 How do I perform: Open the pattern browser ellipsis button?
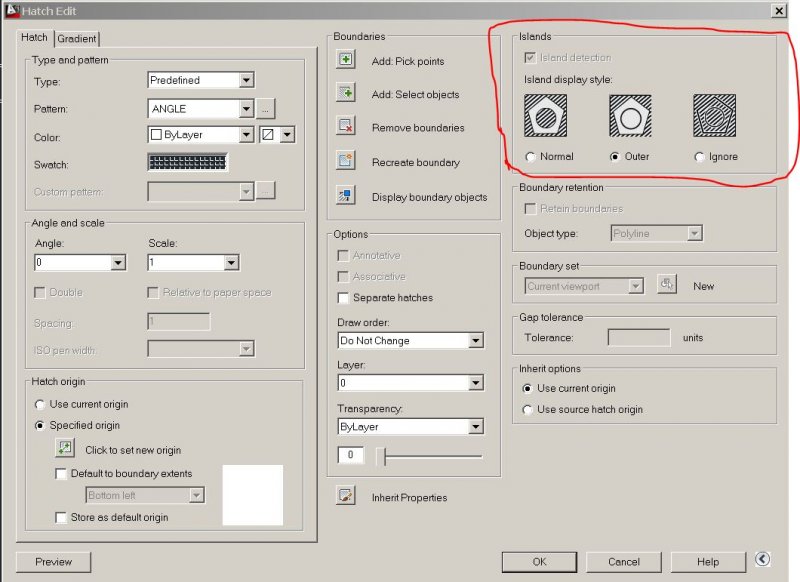(265, 109)
